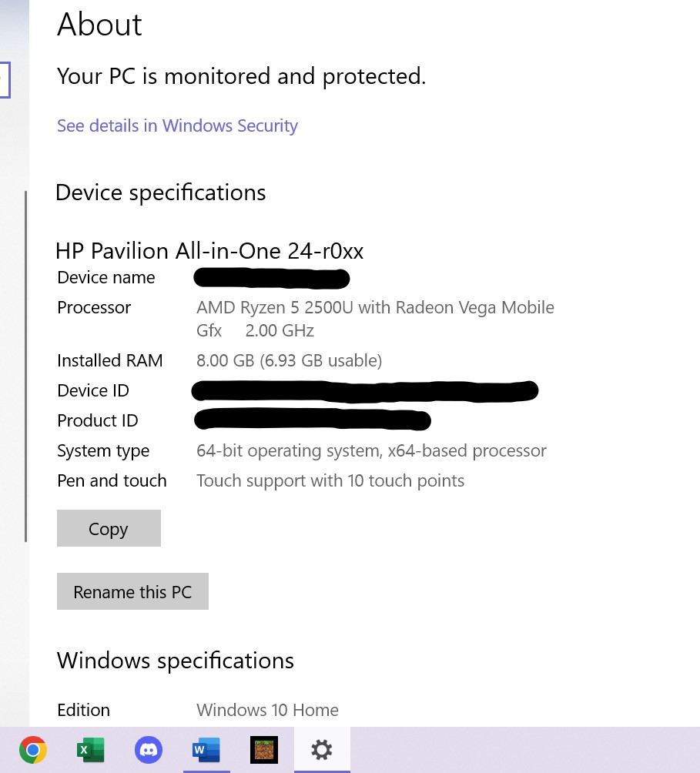The height and width of the screenshot is (773, 700).
Task: Select the AMD Ryzen 5 processor text
Action: click(x=375, y=307)
